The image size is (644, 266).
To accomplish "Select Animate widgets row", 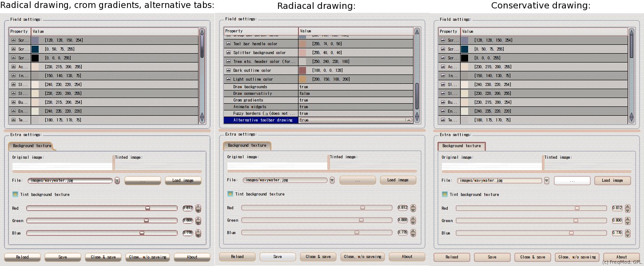I will 318,107.
